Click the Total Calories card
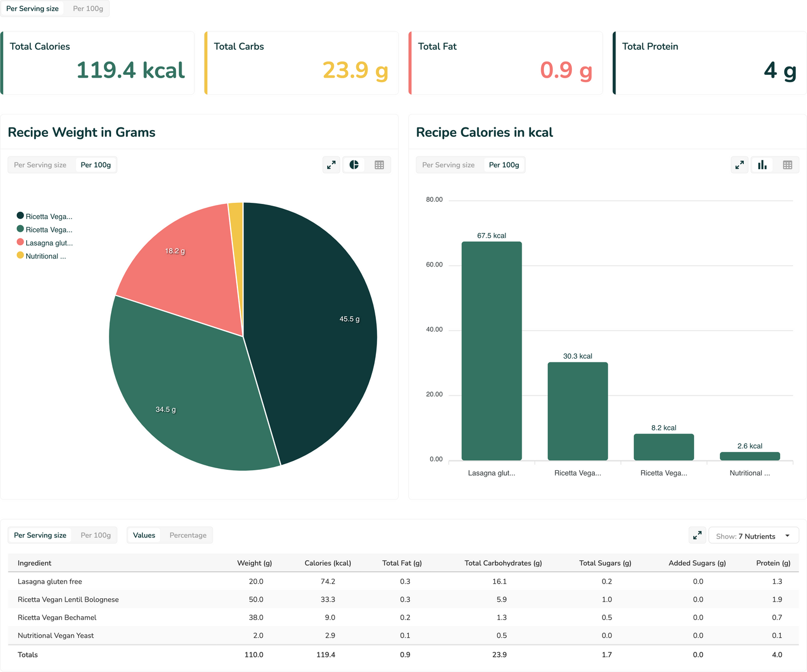The height and width of the screenshot is (672, 807). tap(97, 63)
